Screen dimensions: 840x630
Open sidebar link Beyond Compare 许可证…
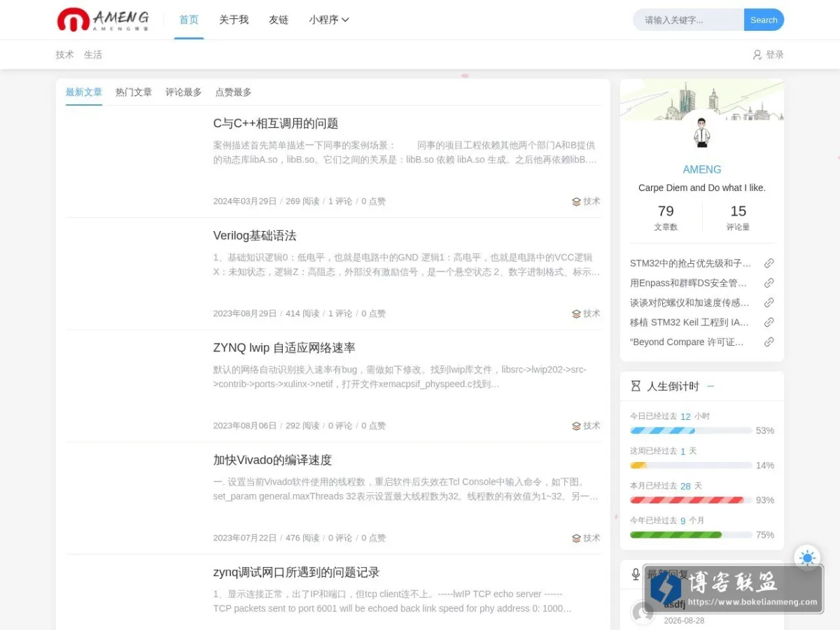tap(687, 342)
